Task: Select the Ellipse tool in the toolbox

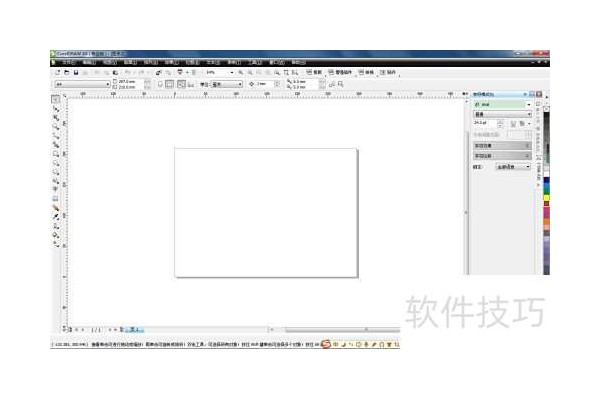Action: click(55, 163)
